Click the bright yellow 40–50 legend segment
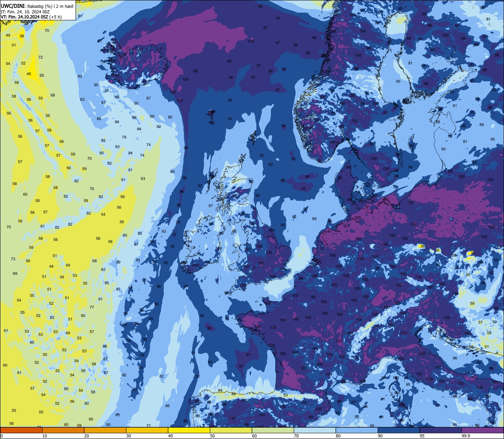 [189, 430]
